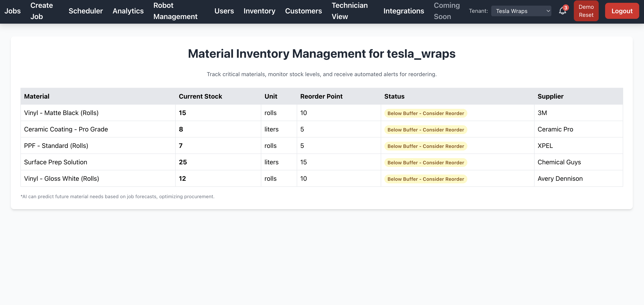Open the notifications bell icon

[x=562, y=11]
